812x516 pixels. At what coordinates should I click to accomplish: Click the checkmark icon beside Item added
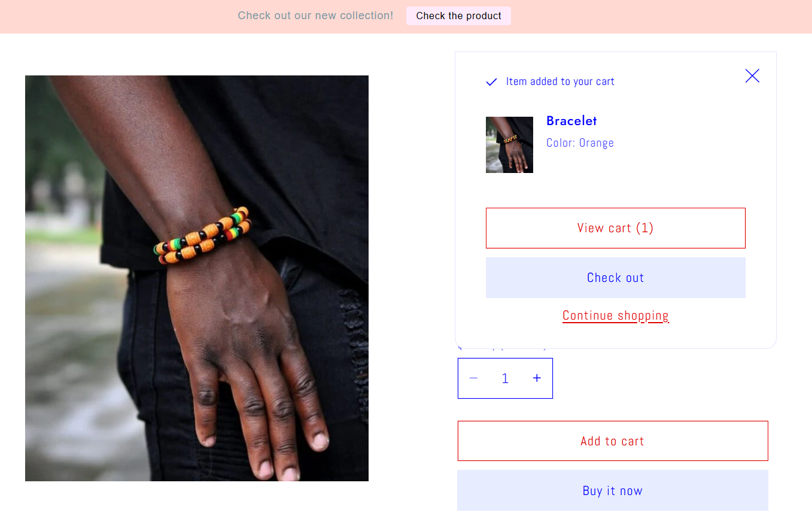click(x=491, y=82)
